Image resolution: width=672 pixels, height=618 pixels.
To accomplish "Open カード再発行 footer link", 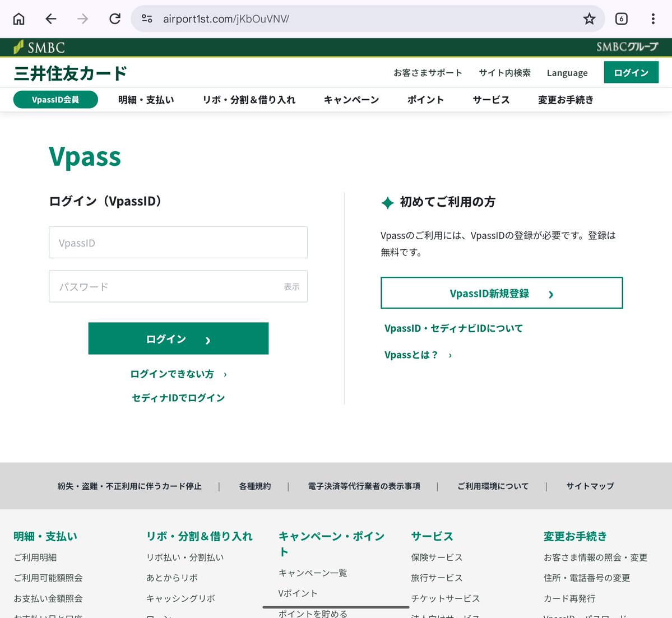I will coord(569,598).
